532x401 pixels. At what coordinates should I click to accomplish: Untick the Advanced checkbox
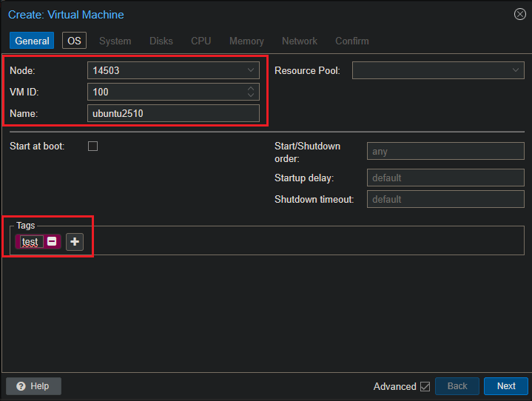click(x=425, y=386)
